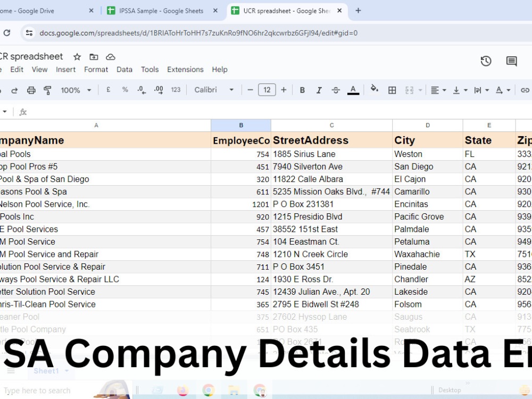Click the move-to-folder icon
Viewport: 532px width, 399px height.
[x=94, y=57]
